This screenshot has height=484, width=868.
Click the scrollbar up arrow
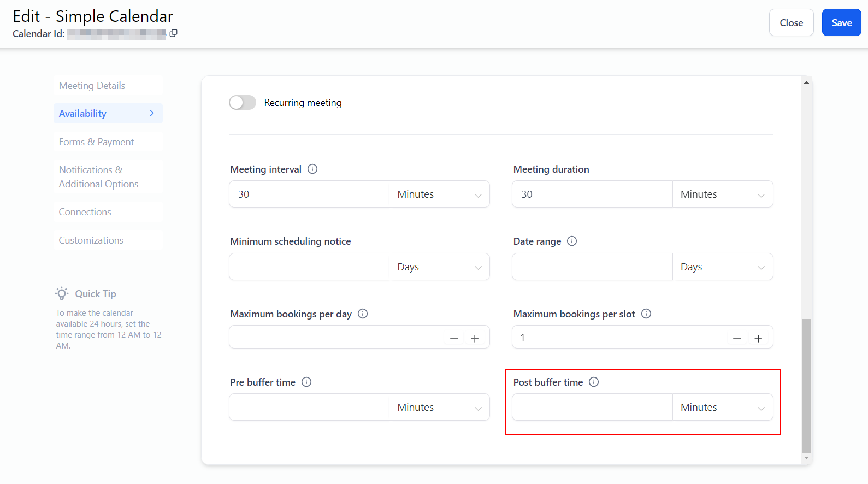click(x=806, y=82)
